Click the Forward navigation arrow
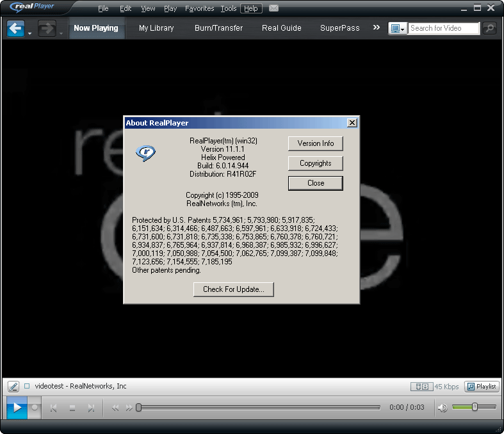This screenshot has width=504, height=434. click(47, 29)
